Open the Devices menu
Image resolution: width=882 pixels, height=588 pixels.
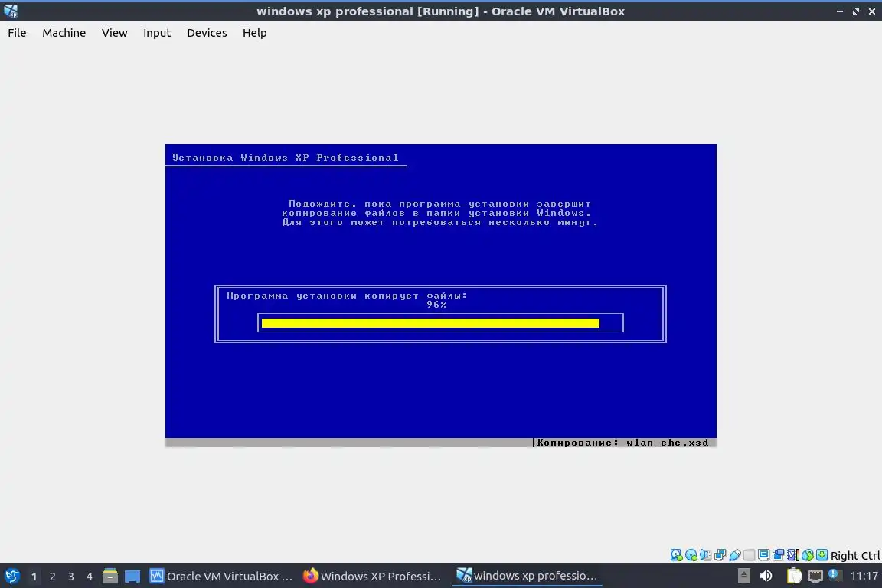pyautogui.click(x=207, y=33)
